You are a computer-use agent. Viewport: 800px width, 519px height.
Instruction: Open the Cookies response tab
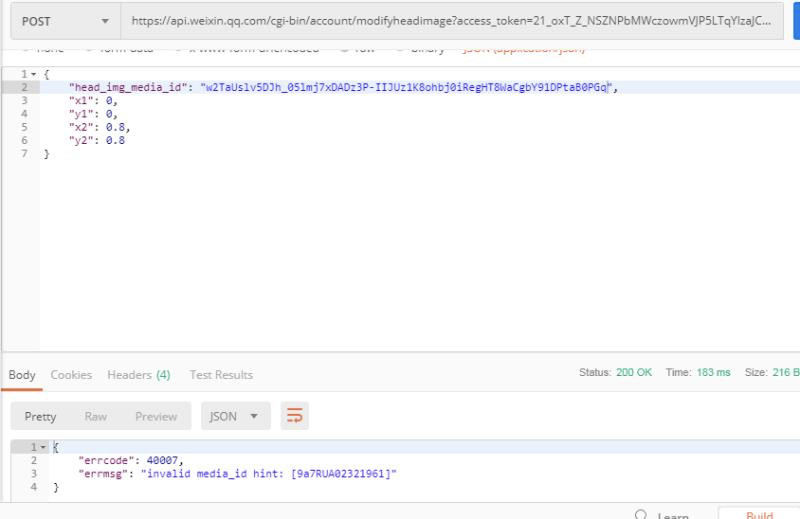tap(71, 375)
